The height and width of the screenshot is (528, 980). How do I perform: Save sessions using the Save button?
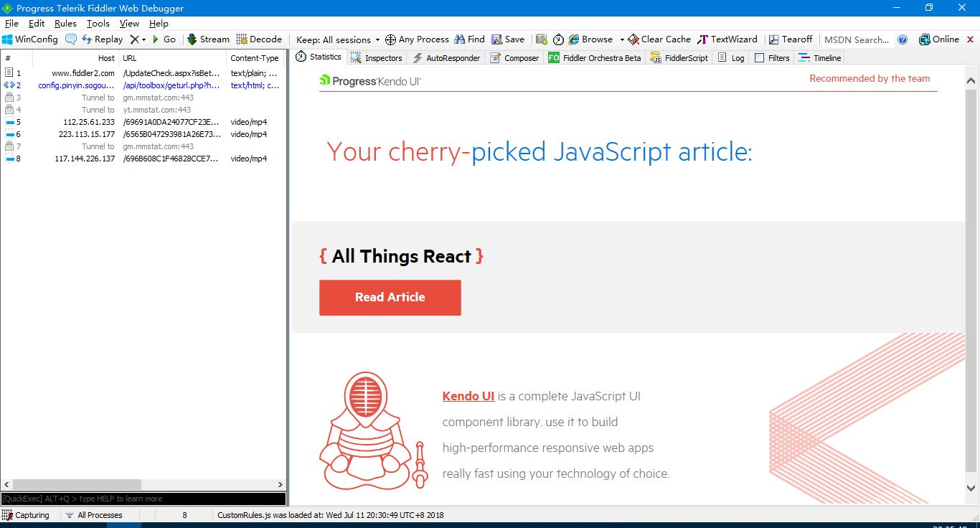508,39
